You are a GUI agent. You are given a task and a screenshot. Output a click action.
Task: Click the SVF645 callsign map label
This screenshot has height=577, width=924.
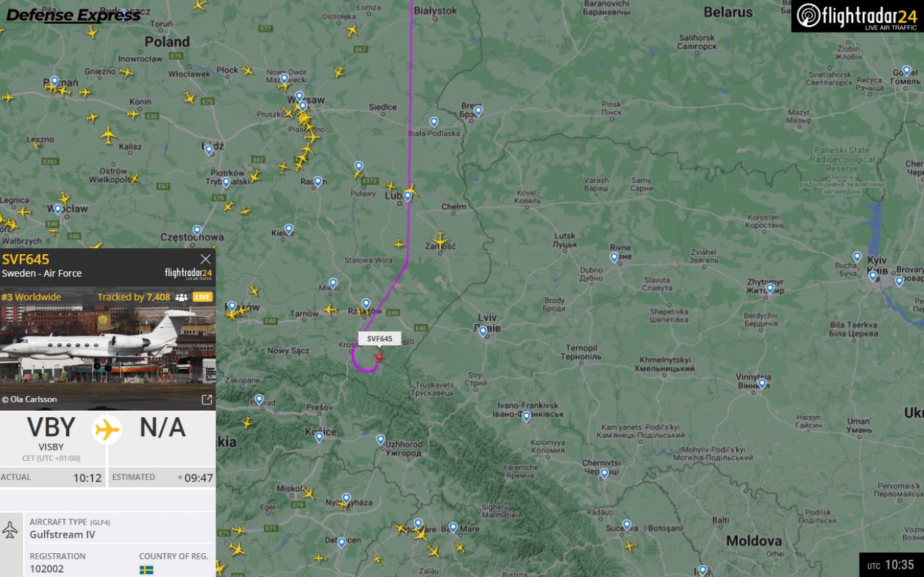pos(379,338)
